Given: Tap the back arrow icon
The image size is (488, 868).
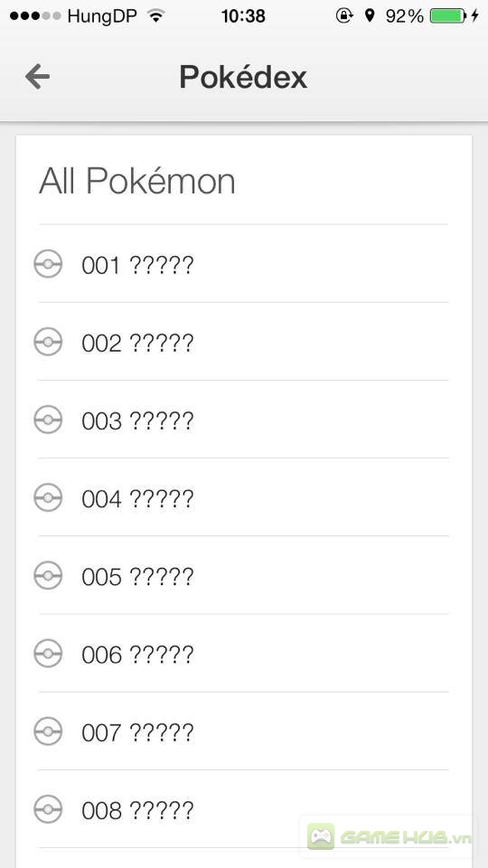Looking at the screenshot, I should 38,76.
